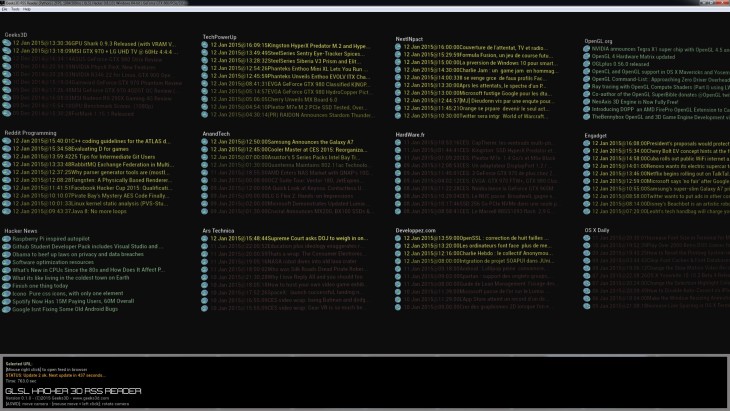Click globe icon beside C++ coding guidelines for ATLAS
The image size is (730, 411).
point(7,141)
